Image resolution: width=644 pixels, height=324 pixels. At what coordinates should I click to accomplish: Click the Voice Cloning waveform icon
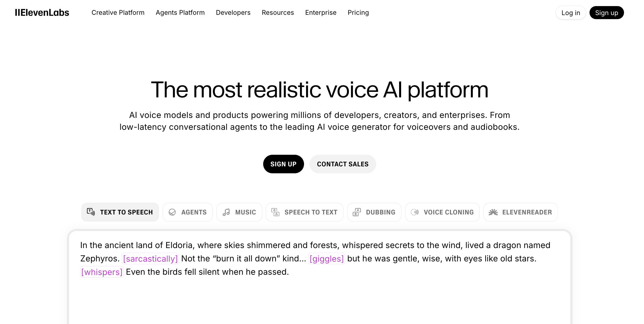coord(414,212)
